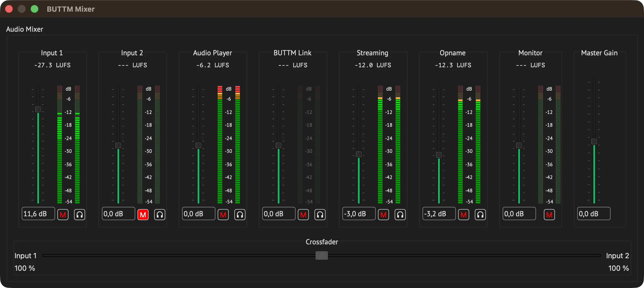Image resolution: width=644 pixels, height=288 pixels.
Task: Click the Input 1 level meter
Action: coord(68,145)
